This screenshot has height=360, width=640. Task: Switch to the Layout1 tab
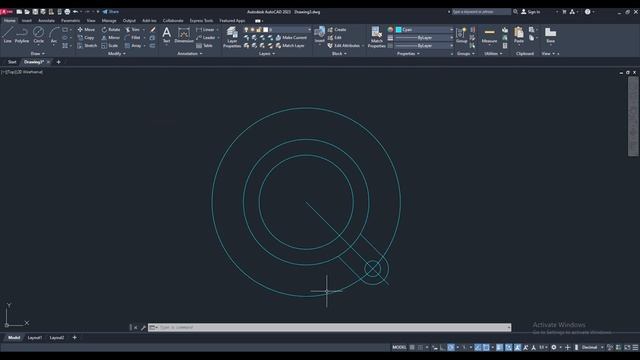pos(35,338)
